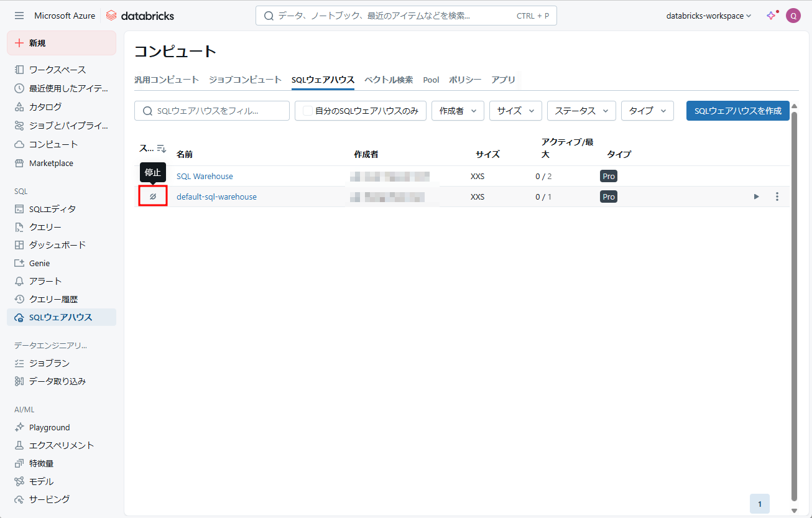The image size is (812, 518).
Task: Select the SQLウェアハウス tab
Action: 323,80
